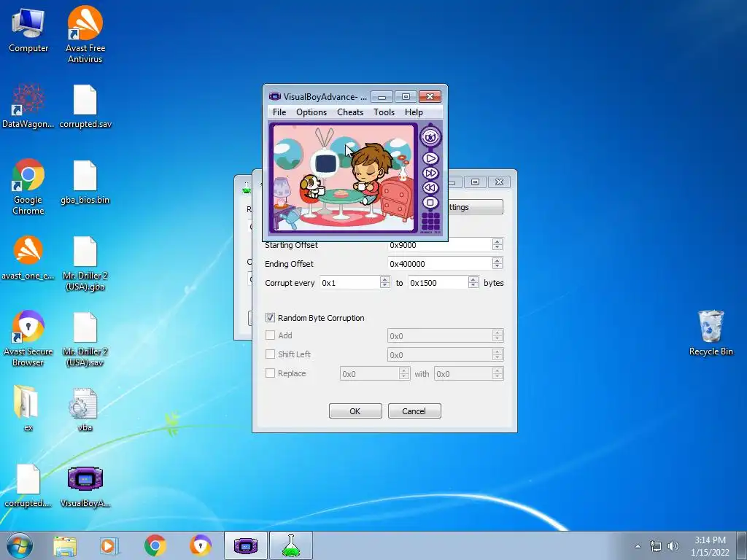Open the Options menu in VisualBoyAdvance
The height and width of the screenshot is (560, 747).
[311, 112]
